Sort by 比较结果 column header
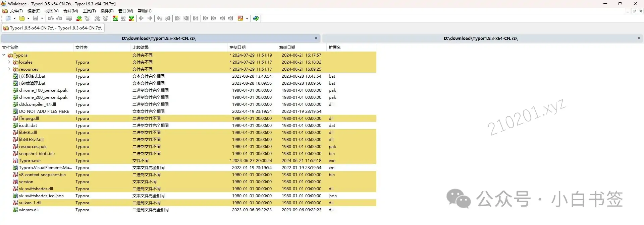Screen dimensions: 644x225 [x=179, y=48]
